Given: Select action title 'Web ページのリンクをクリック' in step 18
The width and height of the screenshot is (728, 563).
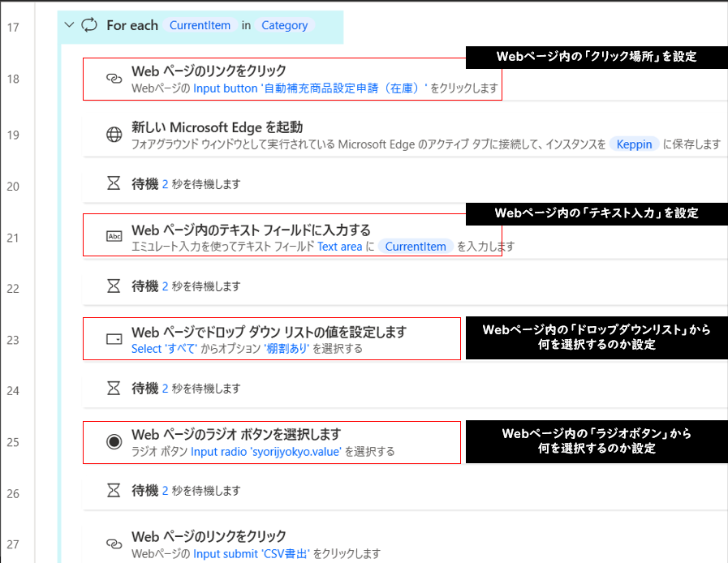Looking at the screenshot, I should tap(209, 71).
